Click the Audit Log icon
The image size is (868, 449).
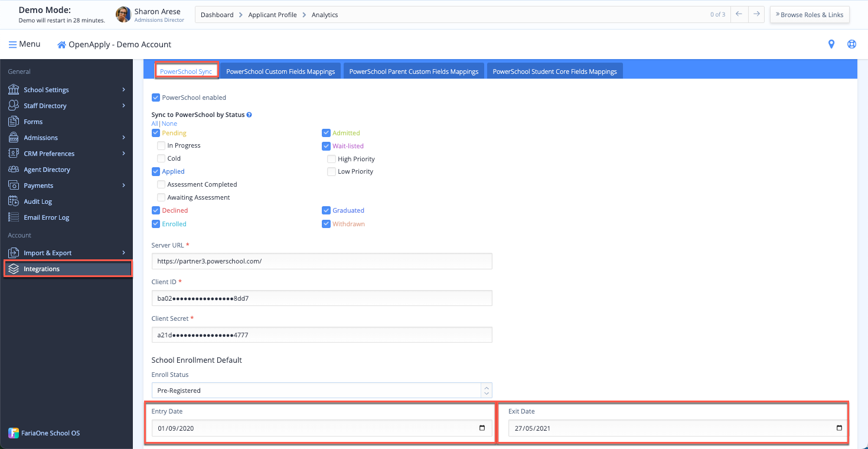pos(14,201)
